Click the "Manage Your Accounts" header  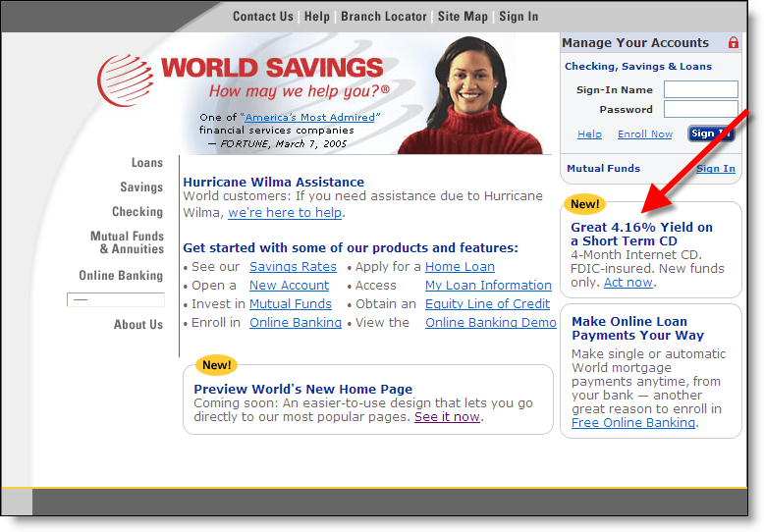pyautogui.click(x=635, y=43)
